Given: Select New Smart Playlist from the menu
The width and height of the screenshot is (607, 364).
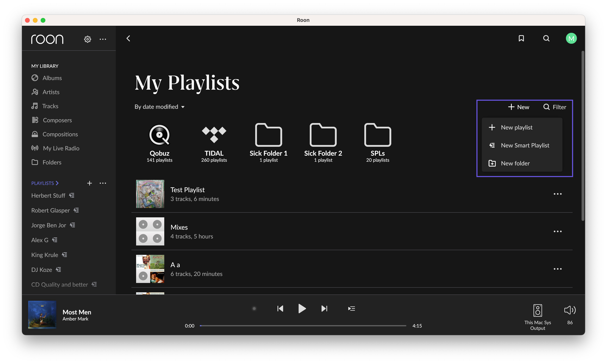Looking at the screenshot, I should pos(525,145).
